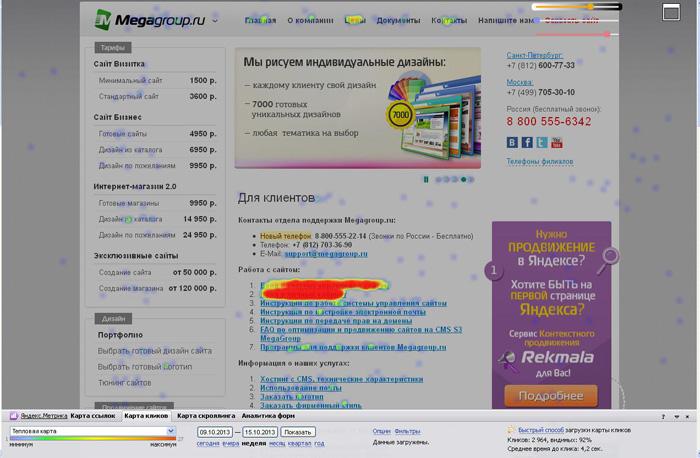The width and height of the screenshot is (700, 458).
Task: Open the Портфолио sidebar item
Action: [121, 335]
